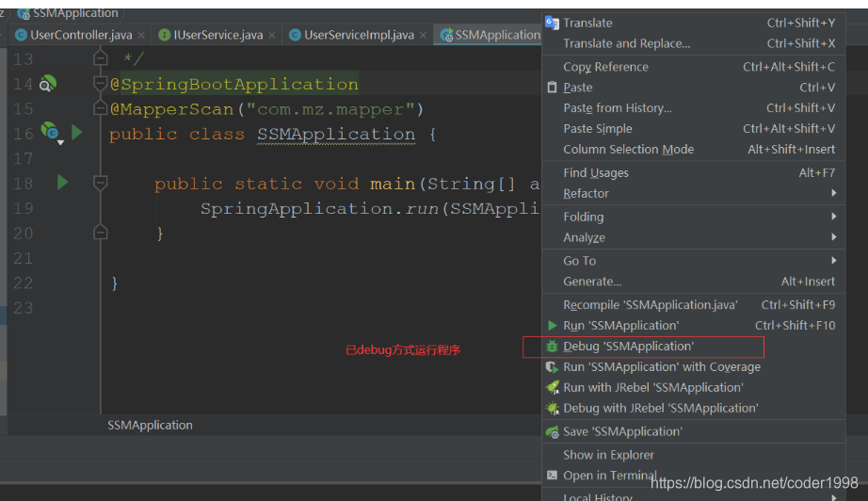Open the Refactor submenu
The height and width of the screenshot is (501, 868).
(694, 193)
